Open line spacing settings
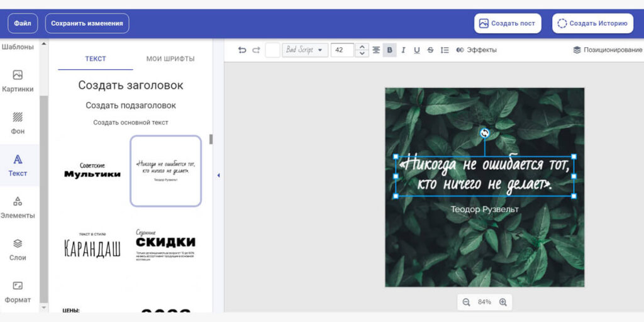Screen dimensions: 644x322 click(x=445, y=50)
